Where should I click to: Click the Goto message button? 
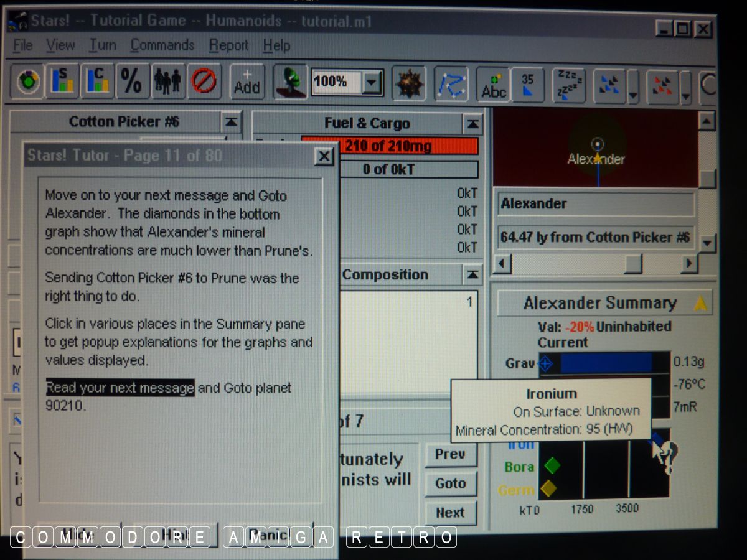[x=451, y=483]
